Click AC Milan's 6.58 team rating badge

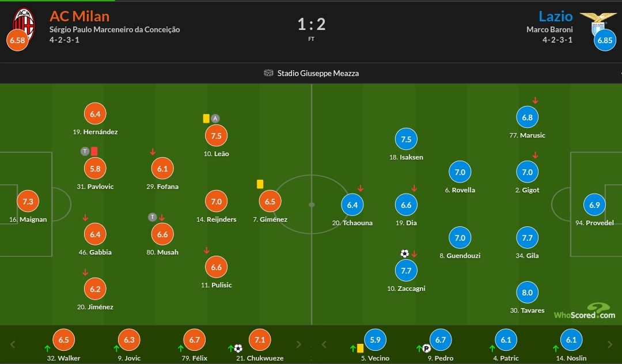pos(17,40)
